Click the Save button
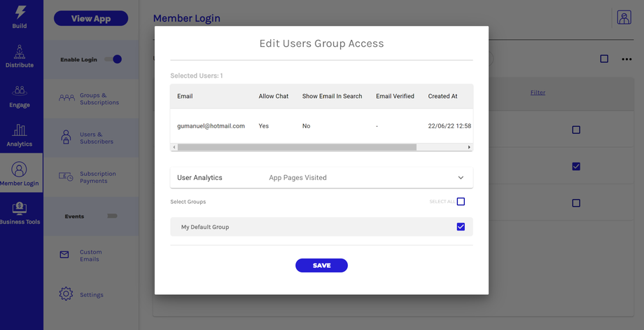 (321, 266)
